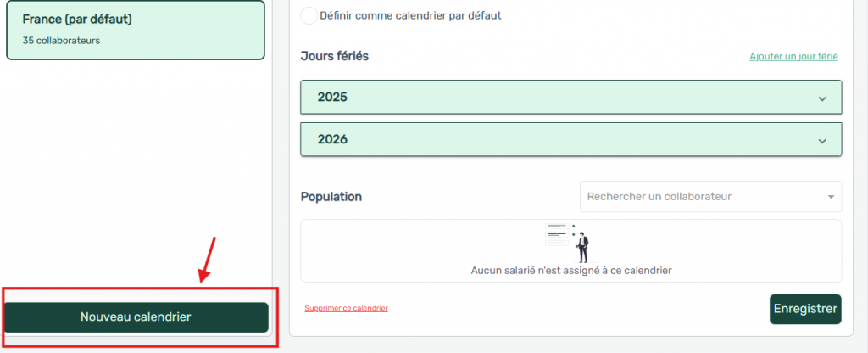868x353 pixels.
Task: Click the '35 collaborateurs' count text
Action: [61, 40]
